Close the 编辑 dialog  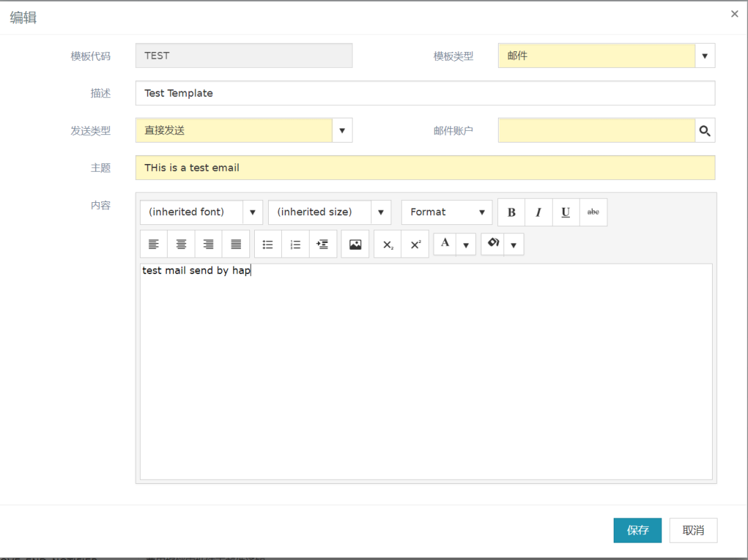pyautogui.click(x=735, y=14)
